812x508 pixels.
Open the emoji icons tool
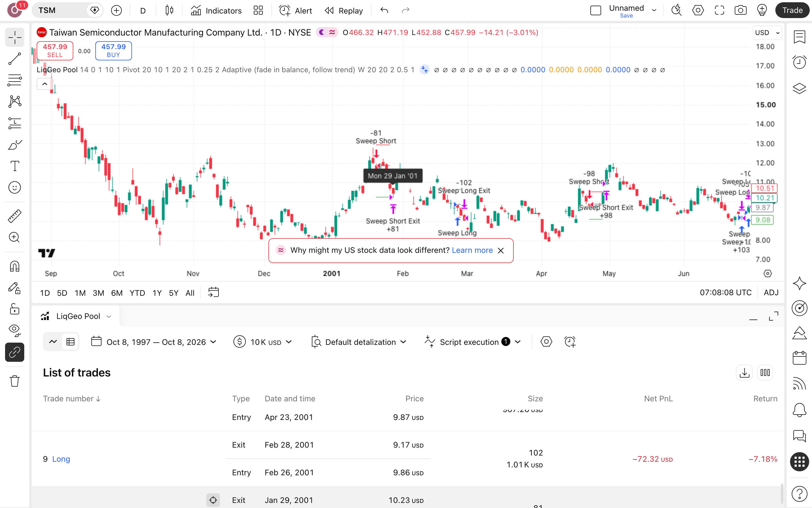[x=15, y=187]
